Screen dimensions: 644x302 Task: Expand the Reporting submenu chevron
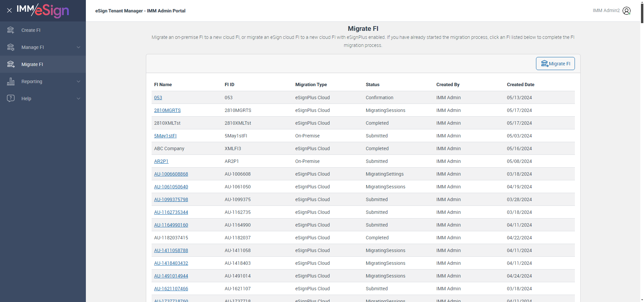(x=78, y=81)
